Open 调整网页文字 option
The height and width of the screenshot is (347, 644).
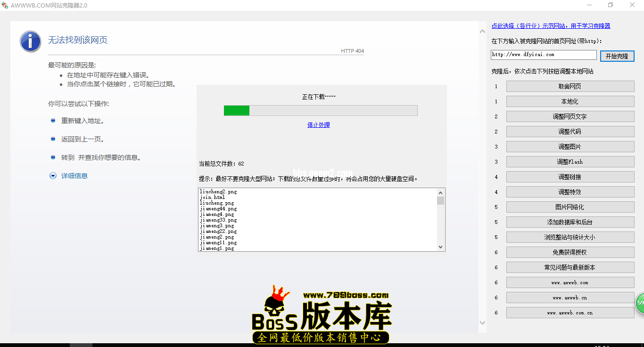pos(570,116)
